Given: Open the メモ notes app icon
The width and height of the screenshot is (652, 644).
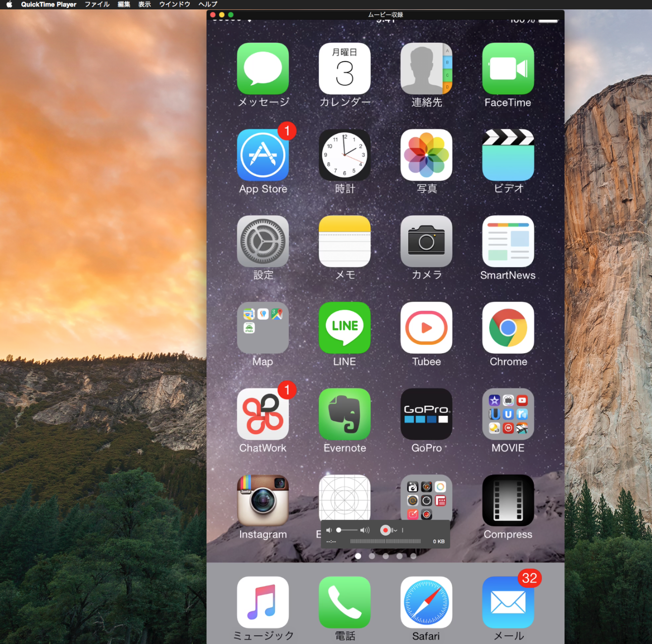Looking at the screenshot, I should click(345, 241).
